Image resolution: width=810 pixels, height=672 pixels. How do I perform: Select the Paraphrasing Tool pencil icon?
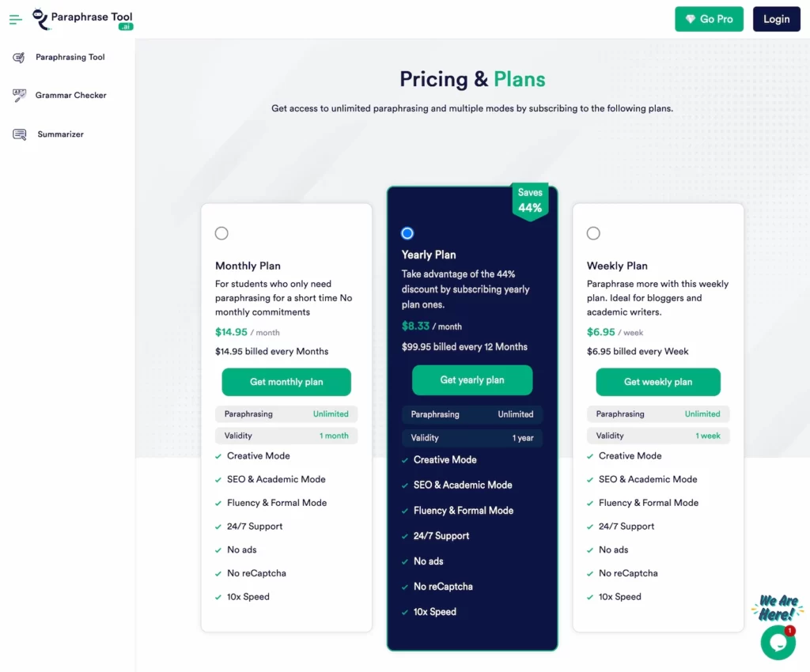pos(19,56)
